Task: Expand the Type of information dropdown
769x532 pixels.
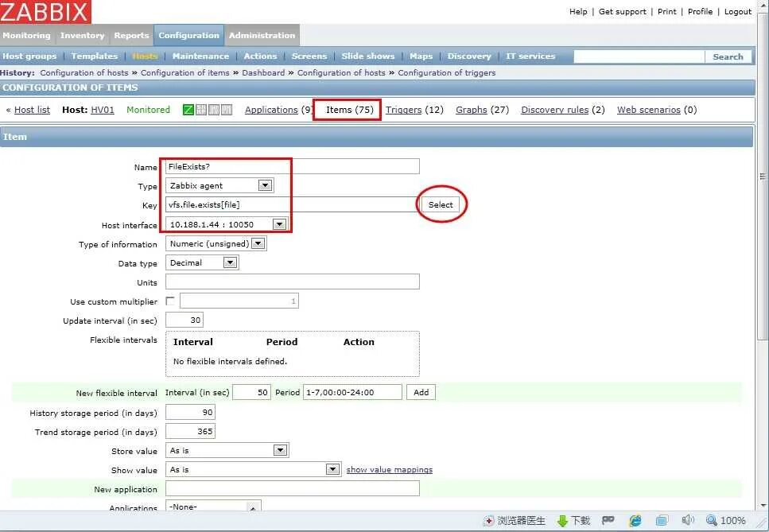Action: click(x=216, y=243)
